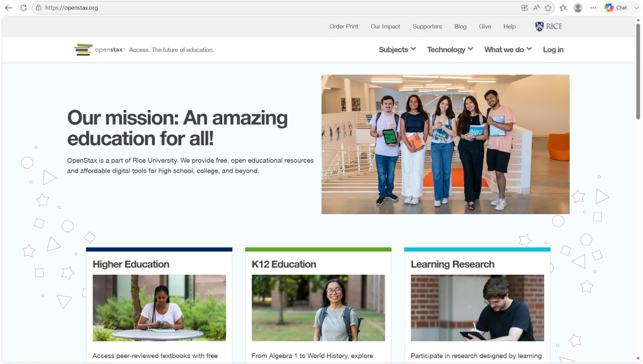Open the Our Impact link
Image resolution: width=643 pixels, height=364 pixels.
(385, 26)
